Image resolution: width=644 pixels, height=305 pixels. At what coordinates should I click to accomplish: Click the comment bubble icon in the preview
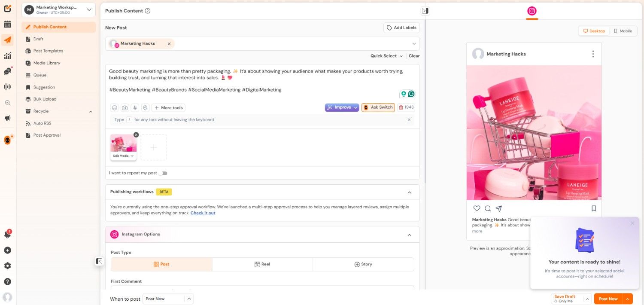point(488,208)
